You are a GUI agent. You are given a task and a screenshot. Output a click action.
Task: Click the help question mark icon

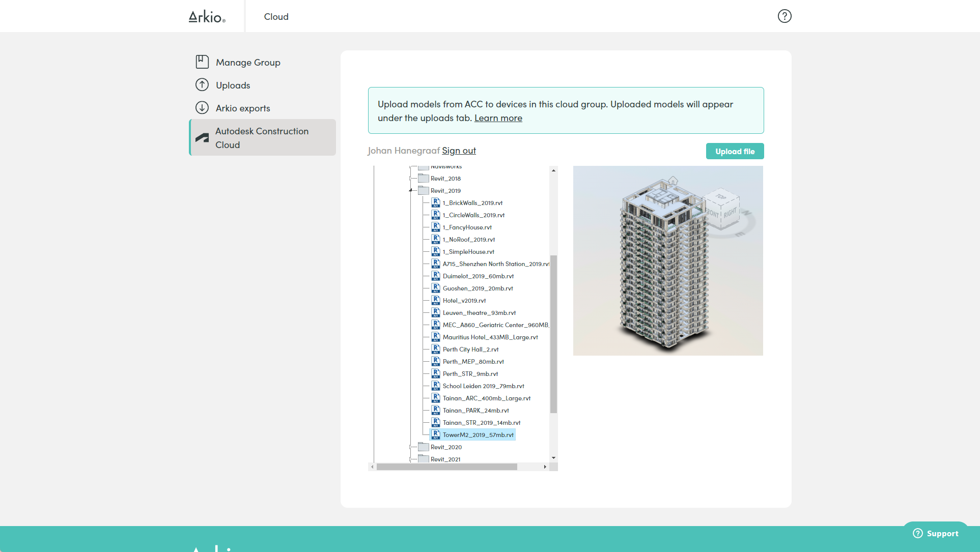tap(785, 16)
